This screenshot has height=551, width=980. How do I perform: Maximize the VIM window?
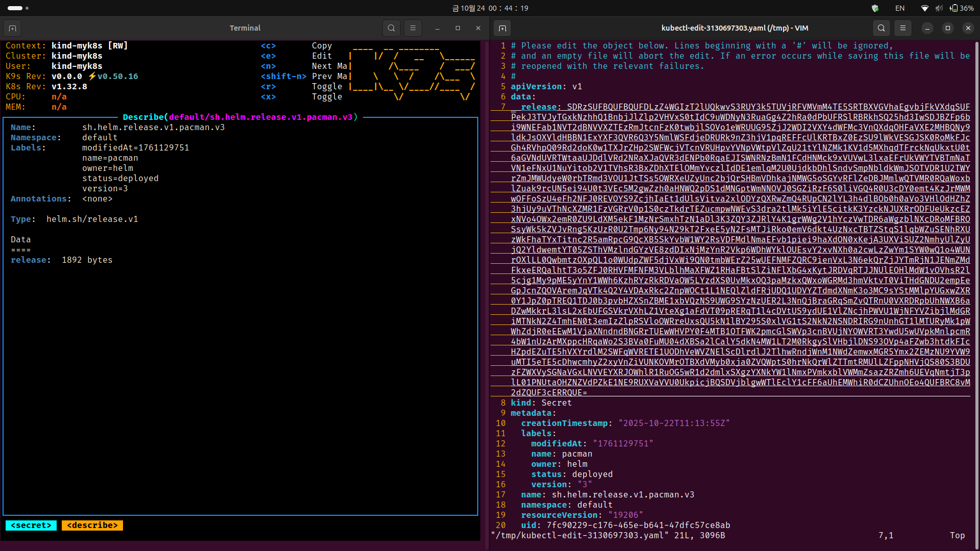point(948,28)
